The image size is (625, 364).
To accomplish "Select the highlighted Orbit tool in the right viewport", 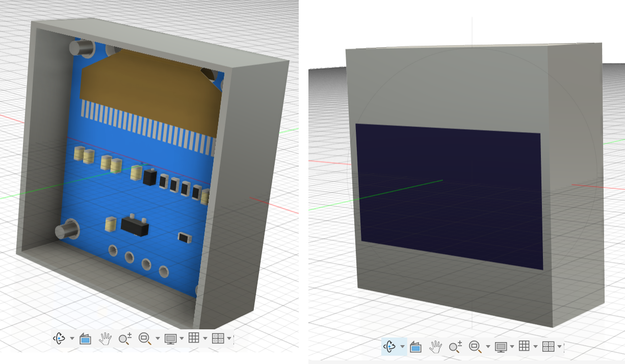I will [390, 347].
